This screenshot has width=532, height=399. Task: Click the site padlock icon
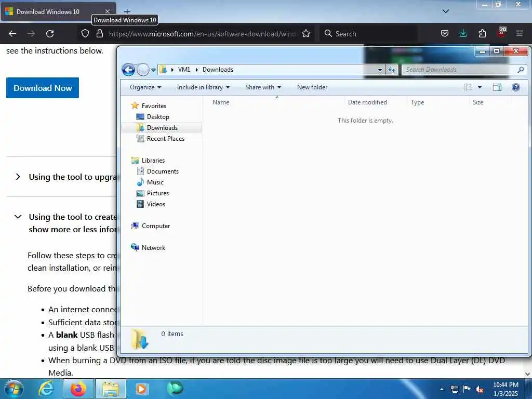click(99, 34)
